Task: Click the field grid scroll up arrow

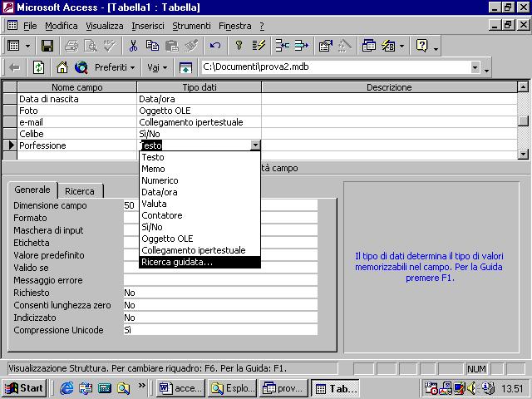Action: (x=523, y=87)
